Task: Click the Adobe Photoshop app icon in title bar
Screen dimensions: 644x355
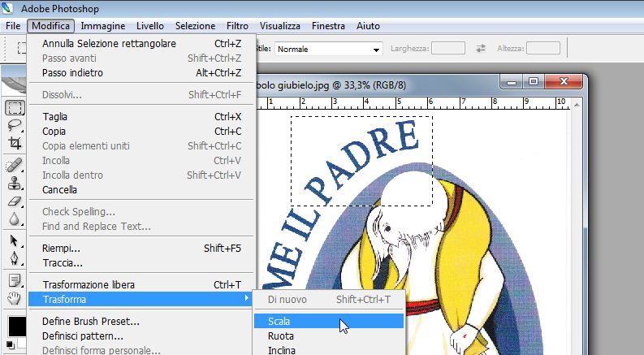Action: pyautogui.click(x=8, y=8)
